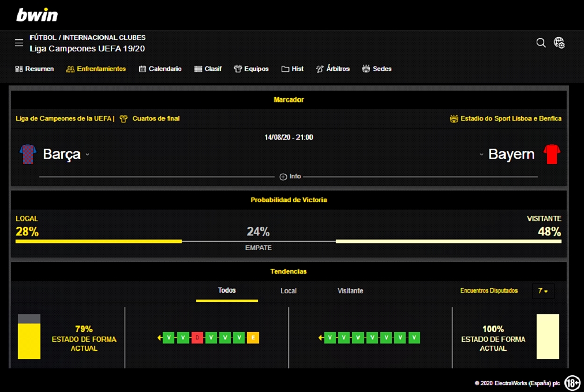Click the Equipos shirt icon

click(238, 69)
